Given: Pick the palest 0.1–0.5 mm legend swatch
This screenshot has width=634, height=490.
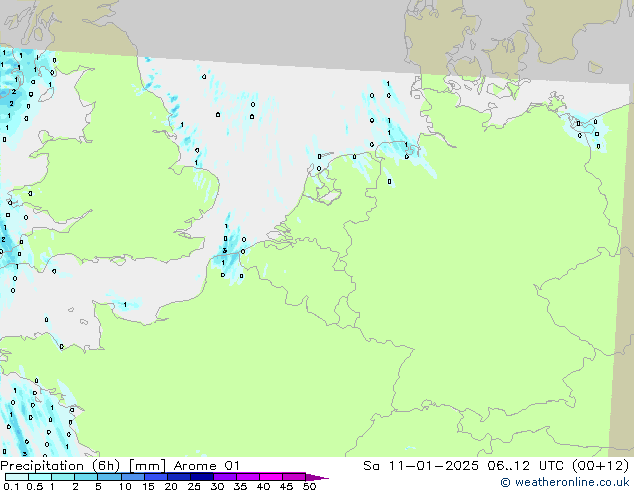Looking at the screenshot, I should click(17, 477).
